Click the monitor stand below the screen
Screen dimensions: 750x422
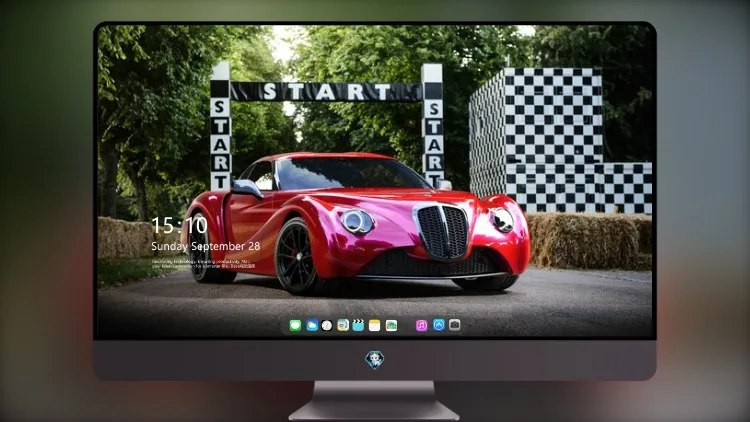[x=375, y=401]
